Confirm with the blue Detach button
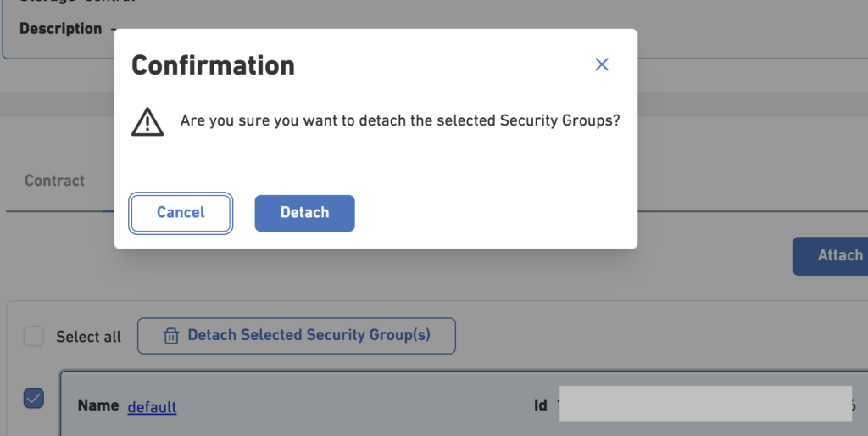Image resolution: width=868 pixels, height=436 pixels. (304, 213)
